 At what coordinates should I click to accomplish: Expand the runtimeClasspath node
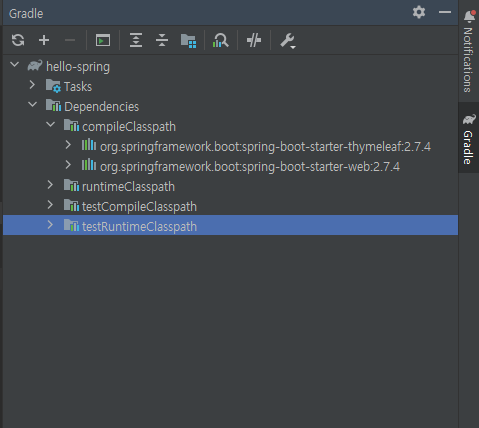click(x=50, y=185)
